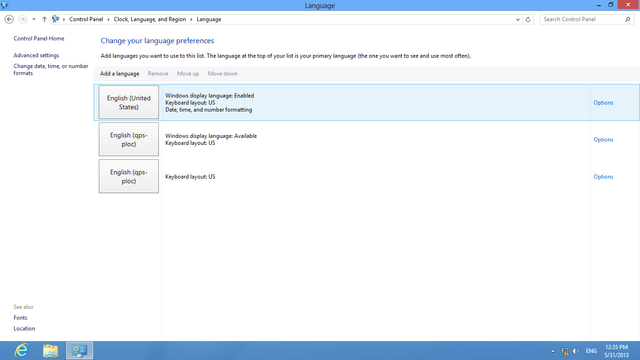Open Options for display language Available row
This screenshot has width=640, height=360.
(603, 140)
